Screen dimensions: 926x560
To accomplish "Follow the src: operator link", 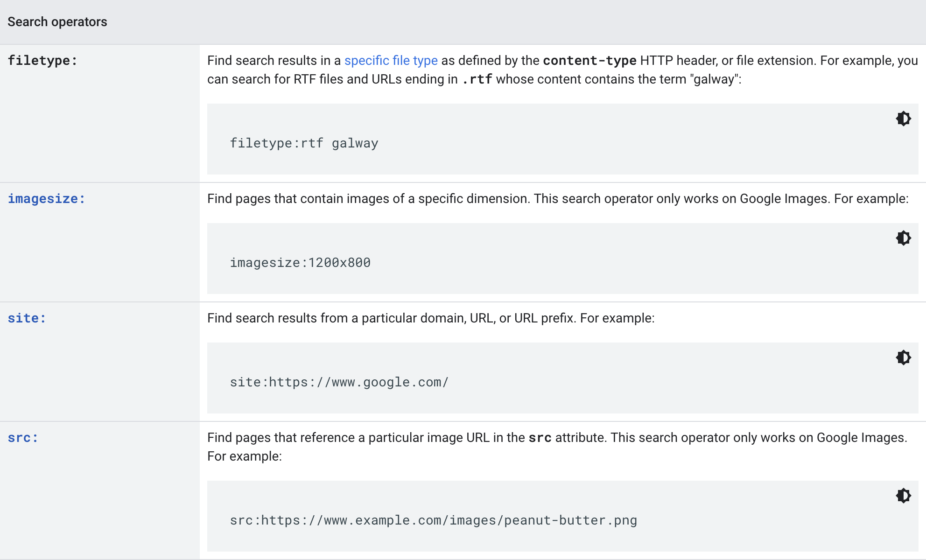I will (x=23, y=438).
